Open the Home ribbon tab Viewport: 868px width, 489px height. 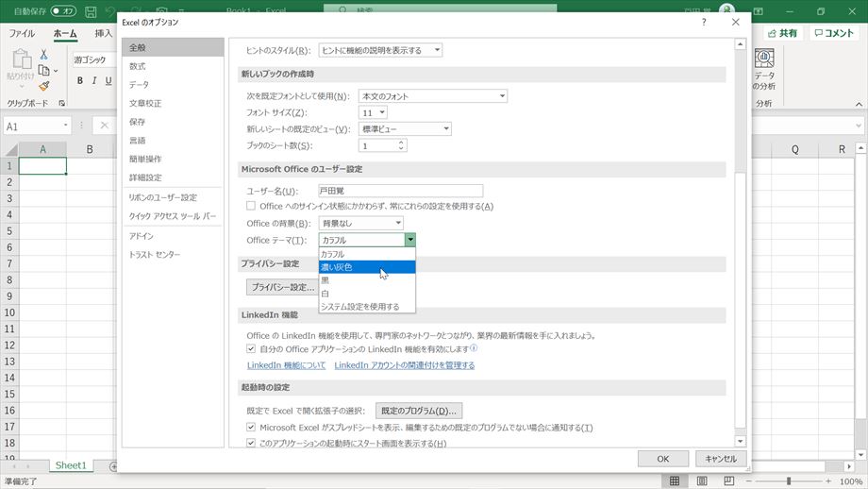[65, 33]
